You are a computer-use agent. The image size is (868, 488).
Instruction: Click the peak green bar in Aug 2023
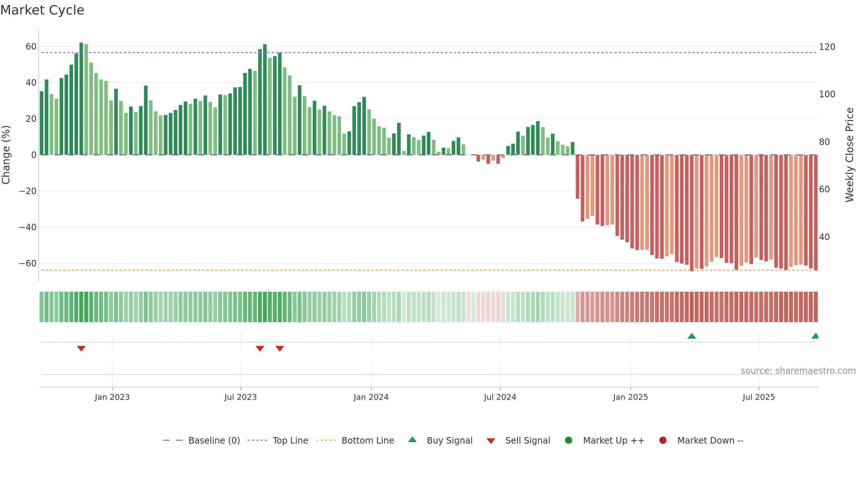tap(265, 99)
